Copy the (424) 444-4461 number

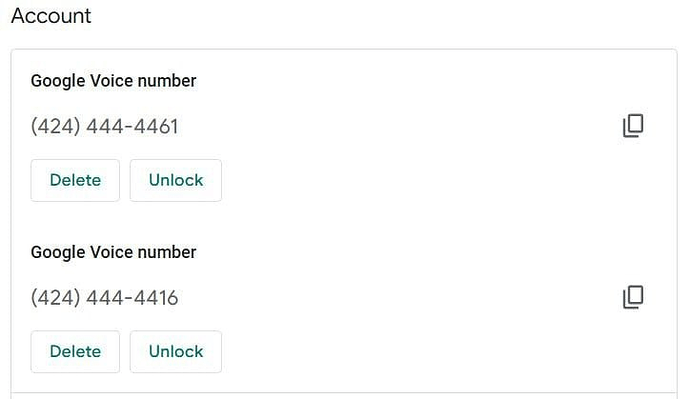click(x=633, y=126)
